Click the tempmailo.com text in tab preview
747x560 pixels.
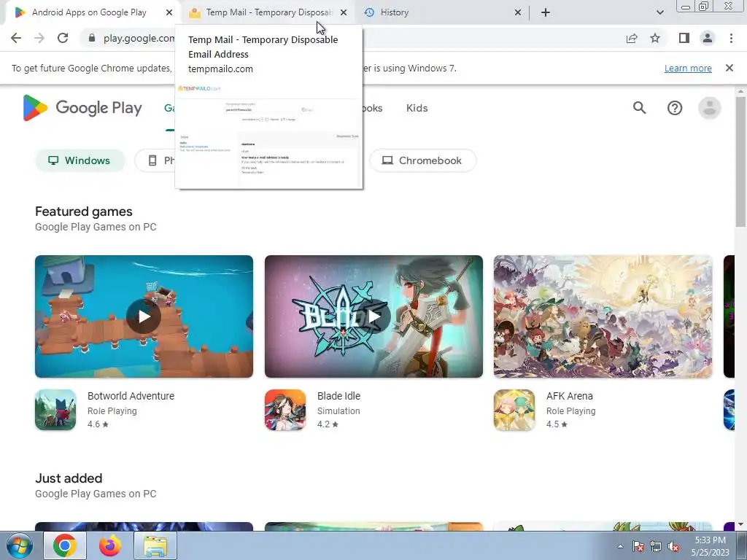click(220, 69)
